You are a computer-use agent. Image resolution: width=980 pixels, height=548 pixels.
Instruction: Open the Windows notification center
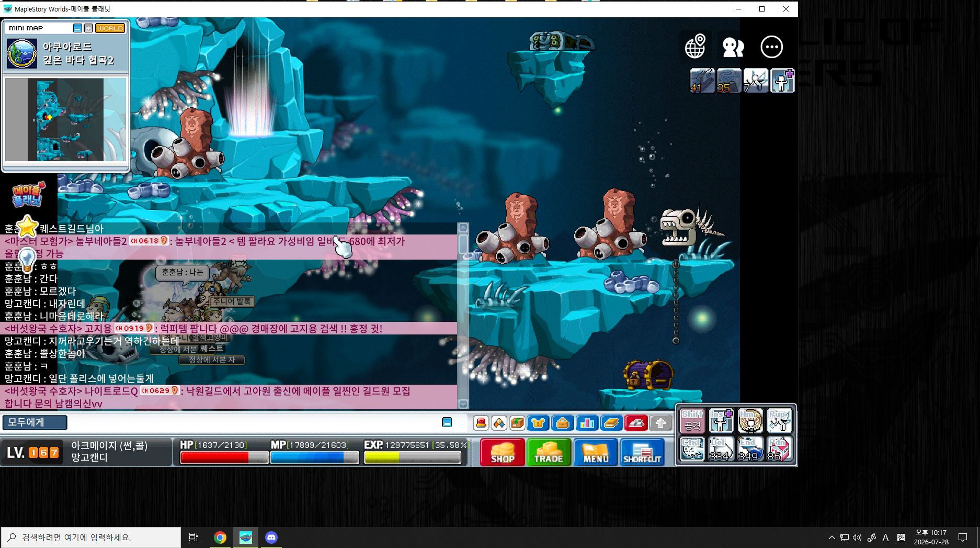click(963, 538)
